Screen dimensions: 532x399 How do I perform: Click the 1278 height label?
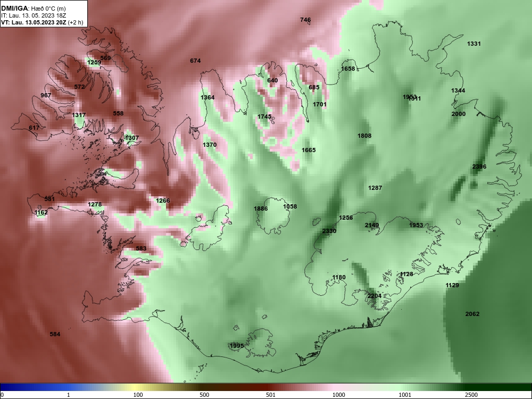click(x=95, y=204)
